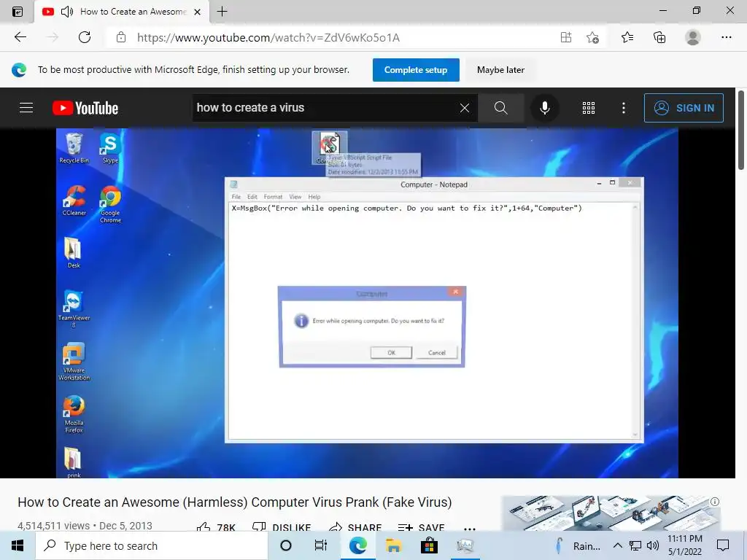Open Microsoft Store from taskbar

coord(429,545)
